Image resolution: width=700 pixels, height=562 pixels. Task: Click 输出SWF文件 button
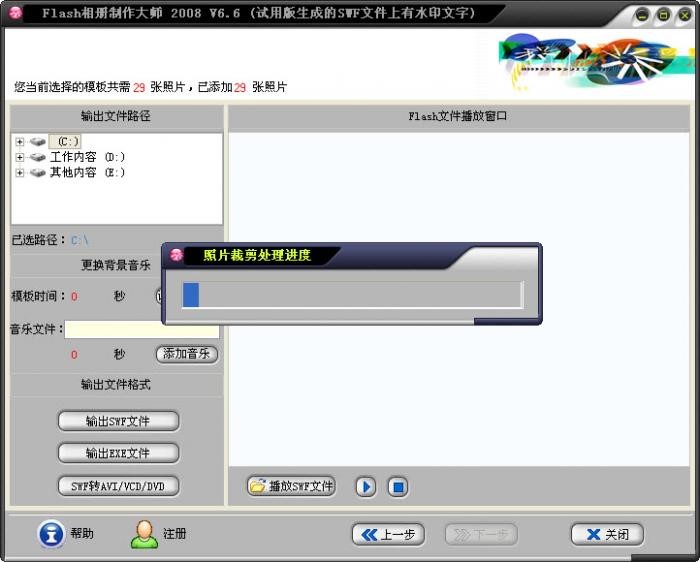(118, 421)
